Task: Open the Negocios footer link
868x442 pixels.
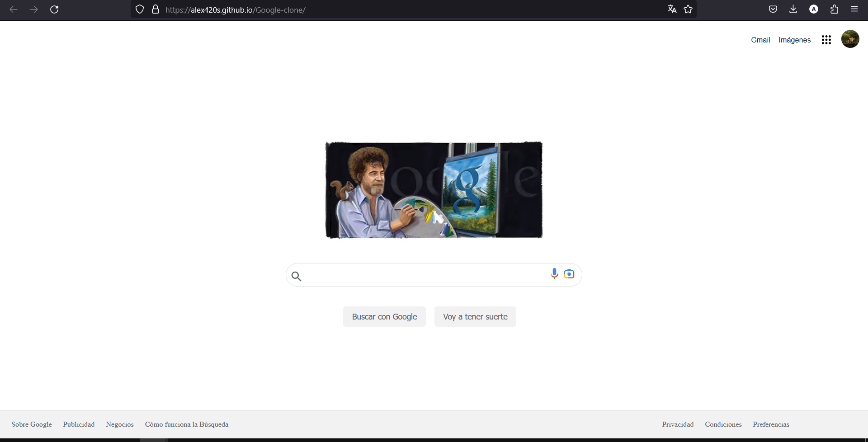Action: click(120, 424)
